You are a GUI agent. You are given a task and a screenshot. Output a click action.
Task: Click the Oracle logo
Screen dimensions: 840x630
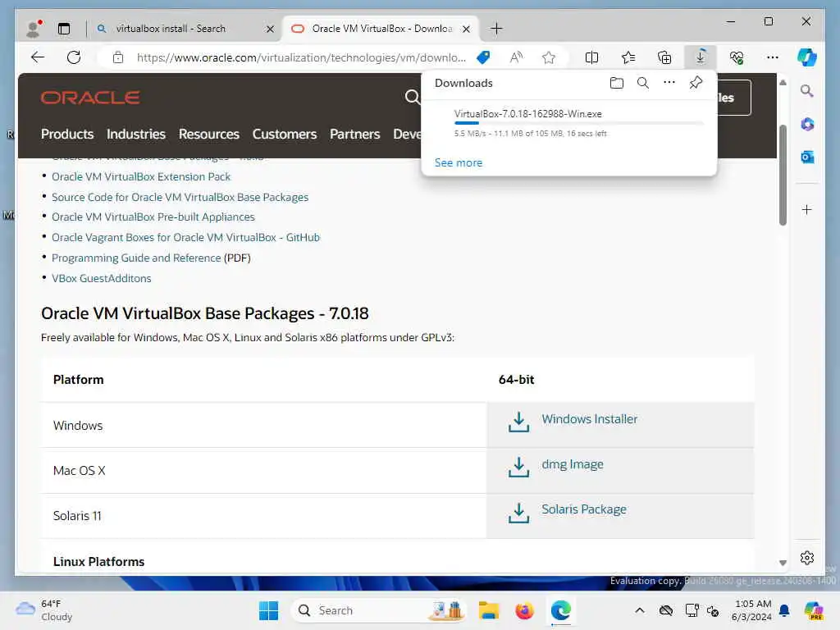click(x=90, y=98)
